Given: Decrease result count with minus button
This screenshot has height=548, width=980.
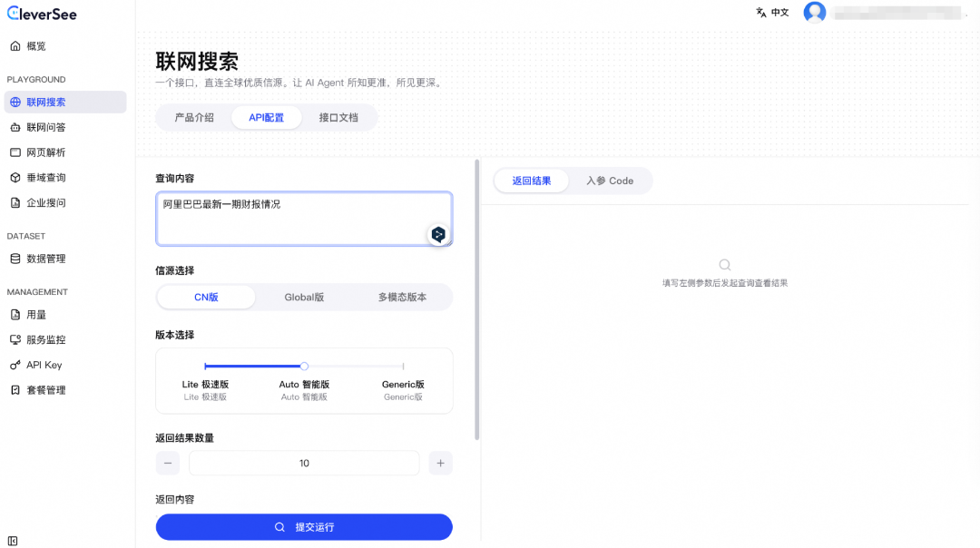Looking at the screenshot, I should click(168, 463).
